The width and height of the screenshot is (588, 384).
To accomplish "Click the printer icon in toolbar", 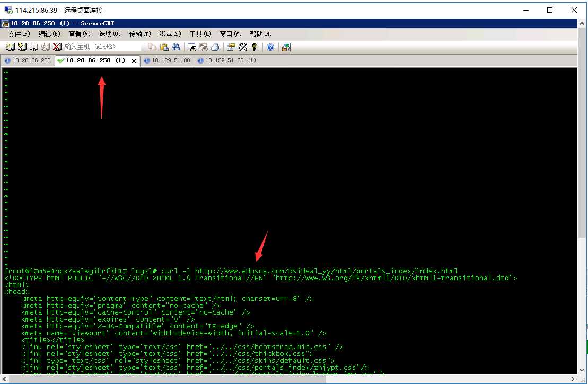I will (215, 47).
